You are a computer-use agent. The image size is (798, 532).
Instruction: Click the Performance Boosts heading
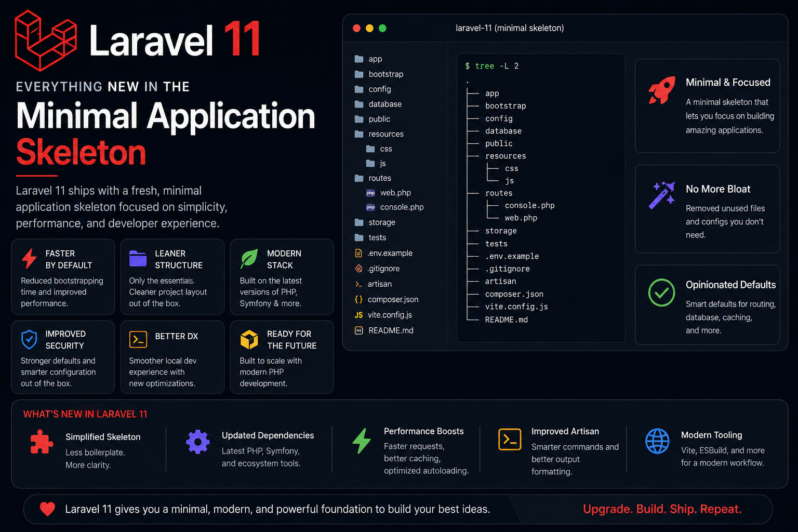423,431
